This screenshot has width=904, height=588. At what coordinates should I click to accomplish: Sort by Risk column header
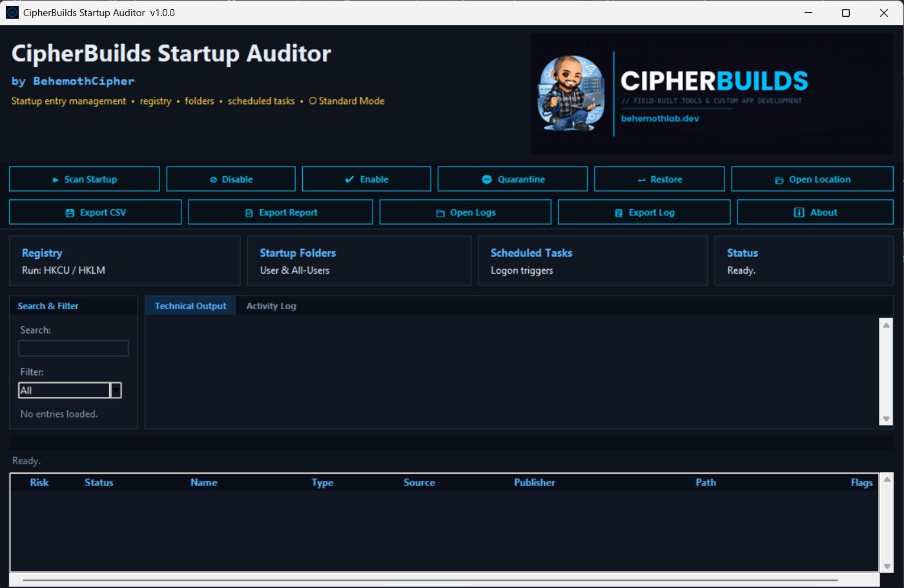pos(39,482)
